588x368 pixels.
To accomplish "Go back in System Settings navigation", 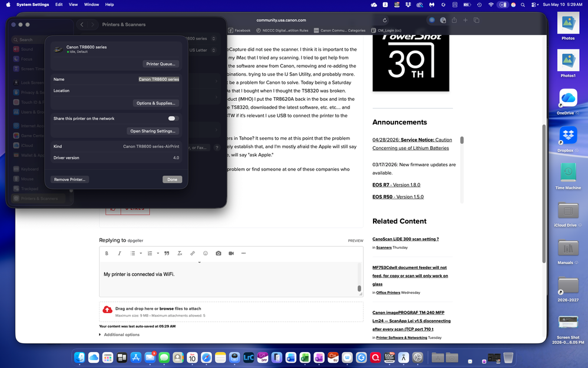I will coord(82,24).
